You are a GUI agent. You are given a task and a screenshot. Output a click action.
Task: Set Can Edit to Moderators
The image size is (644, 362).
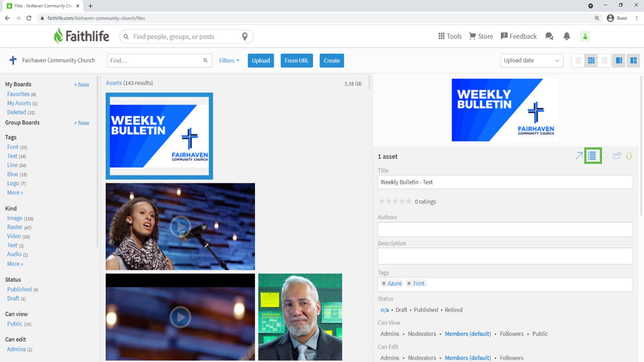[422, 358]
